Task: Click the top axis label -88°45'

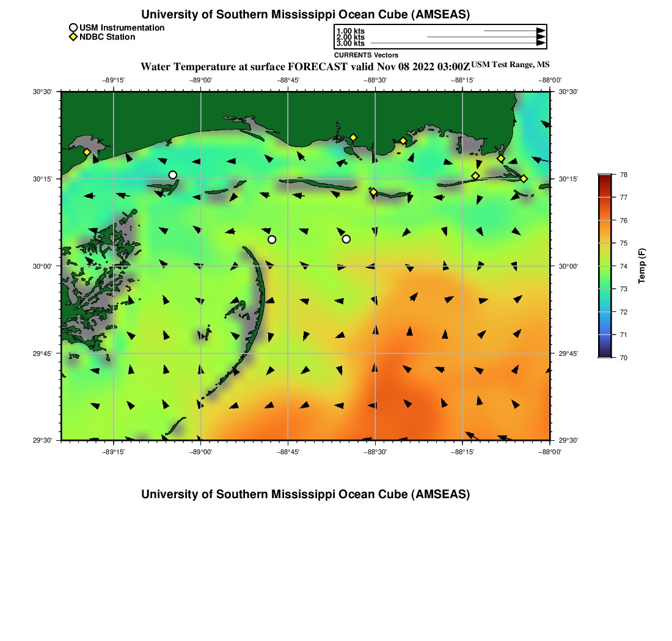Action: point(288,80)
